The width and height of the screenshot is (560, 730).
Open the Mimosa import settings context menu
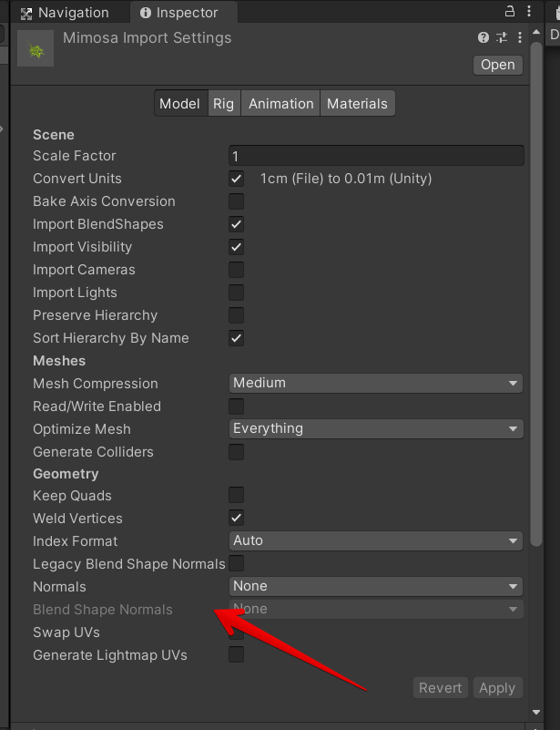pyautogui.click(x=520, y=38)
